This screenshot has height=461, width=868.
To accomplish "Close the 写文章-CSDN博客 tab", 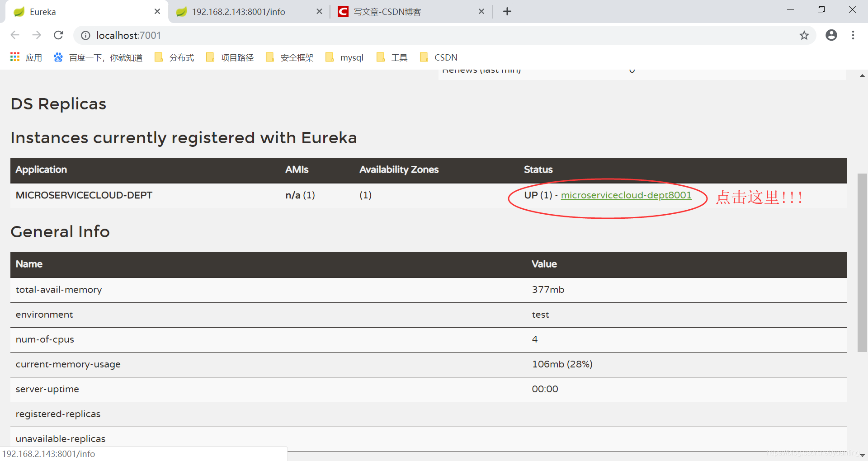I will [481, 11].
